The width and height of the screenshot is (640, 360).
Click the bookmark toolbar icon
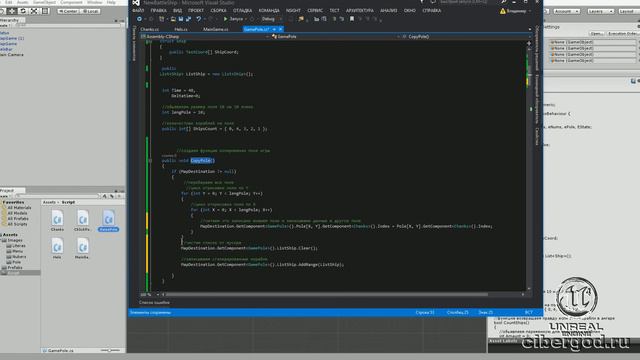(352, 19)
